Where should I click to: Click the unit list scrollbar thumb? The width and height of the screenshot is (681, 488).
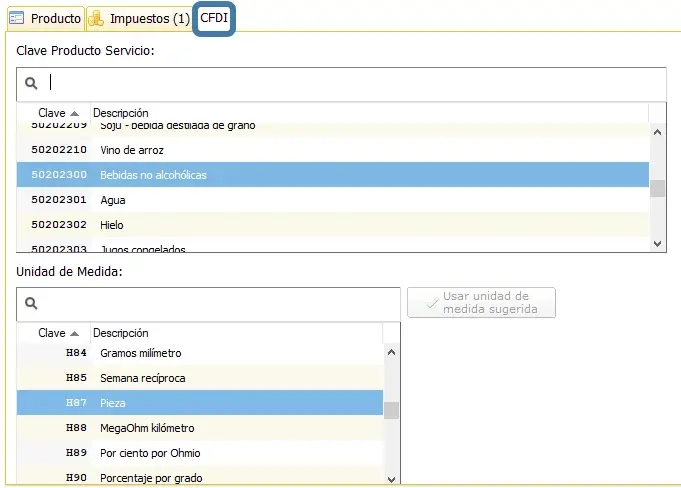(391, 410)
